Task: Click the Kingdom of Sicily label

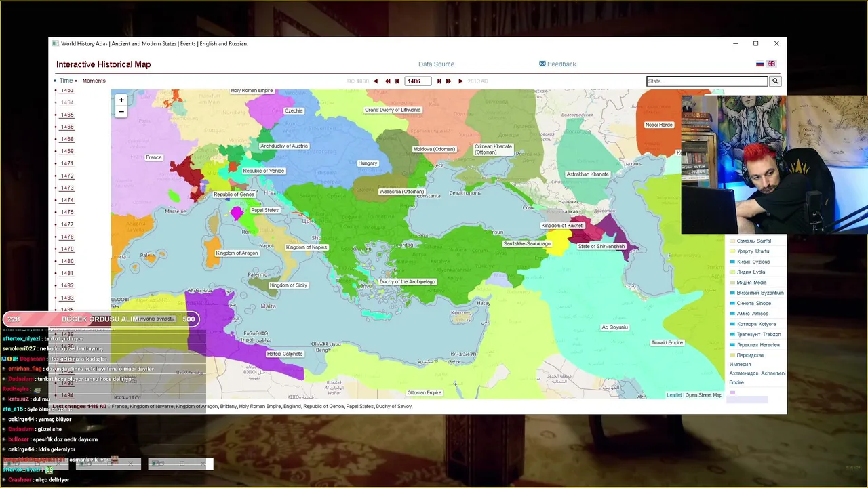Action: pos(288,285)
